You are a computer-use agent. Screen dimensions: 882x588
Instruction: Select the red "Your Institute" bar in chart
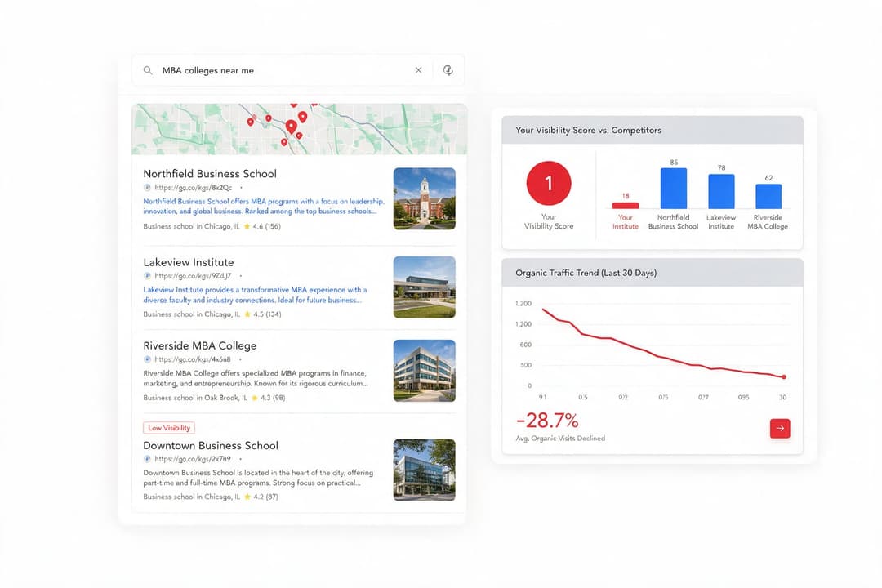point(626,205)
